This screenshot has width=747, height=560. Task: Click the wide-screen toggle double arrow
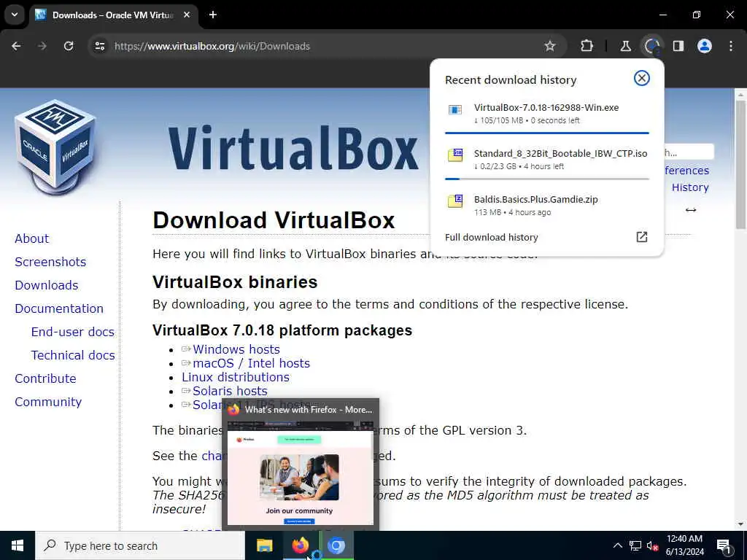pyautogui.click(x=691, y=210)
